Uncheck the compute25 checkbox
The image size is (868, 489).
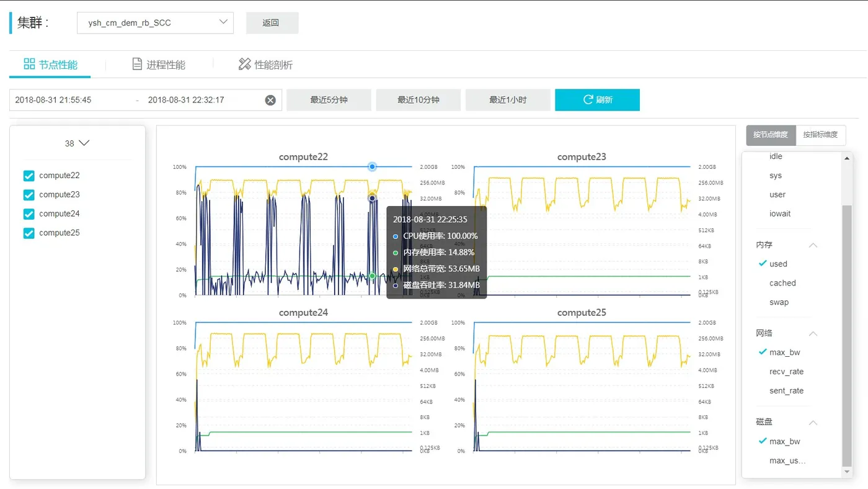click(29, 233)
